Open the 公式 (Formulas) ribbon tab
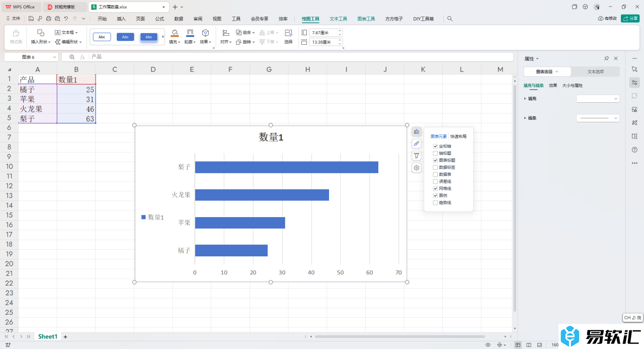This screenshot has width=644, height=349. point(159,19)
